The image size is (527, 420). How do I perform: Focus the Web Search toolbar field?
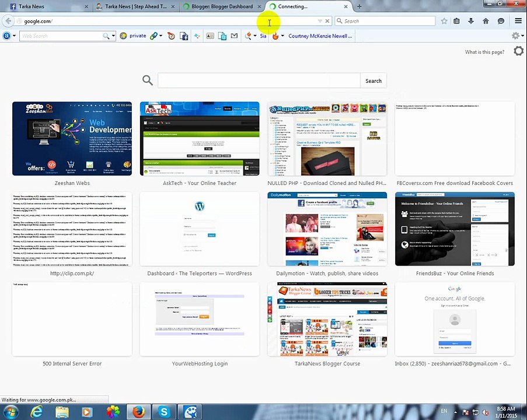(61, 36)
